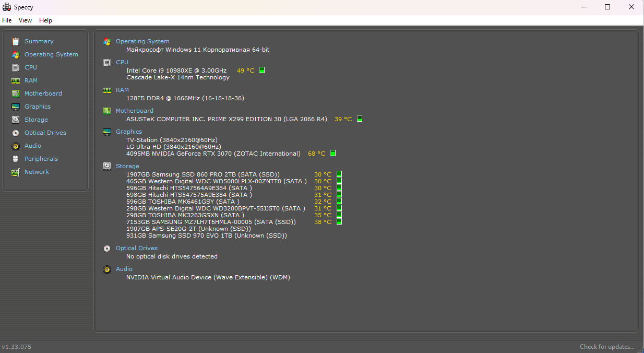Click the NVIDIA Virtual Audio Device text
Image resolution: width=644 pixels, height=353 pixels.
(208, 277)
